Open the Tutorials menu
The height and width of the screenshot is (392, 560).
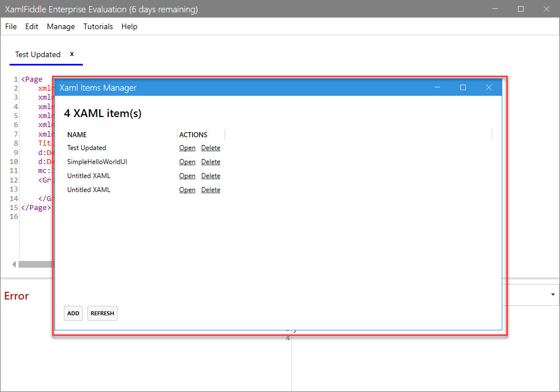(x=98, y=26)
